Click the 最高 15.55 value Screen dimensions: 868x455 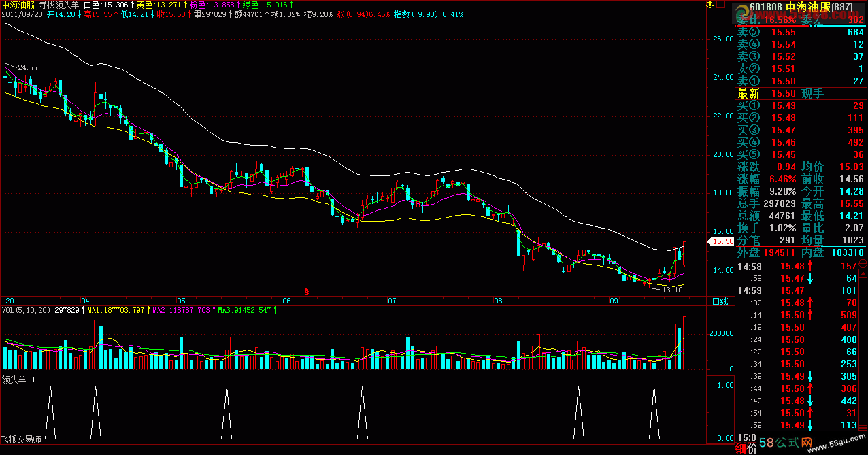click(851, 203)
